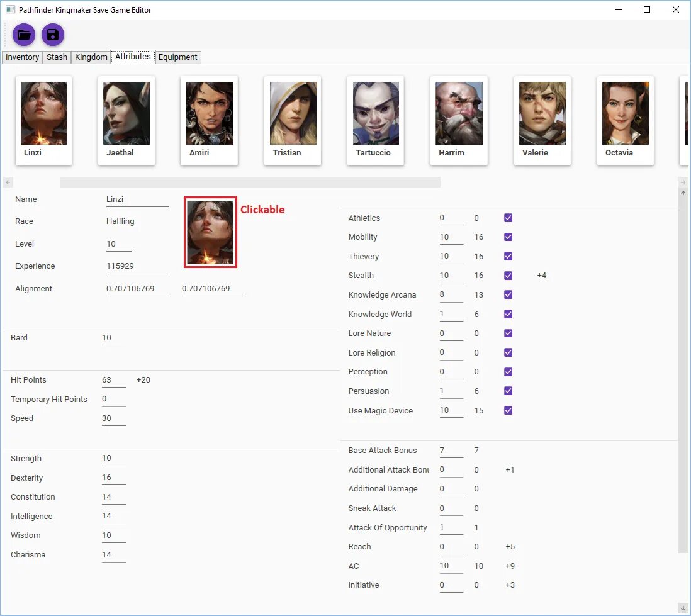Select the Jaethal character card
691x616 pixels.
click(126, 121)
